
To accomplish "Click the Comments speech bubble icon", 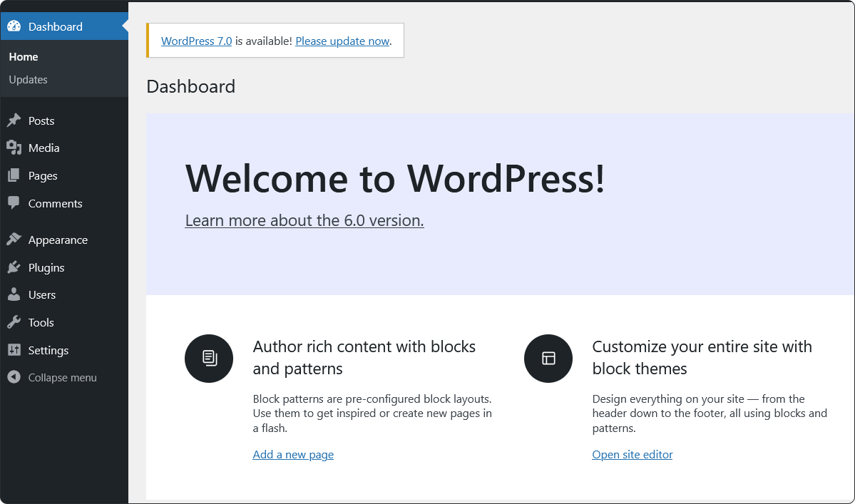I will click(x=14, y=203).
